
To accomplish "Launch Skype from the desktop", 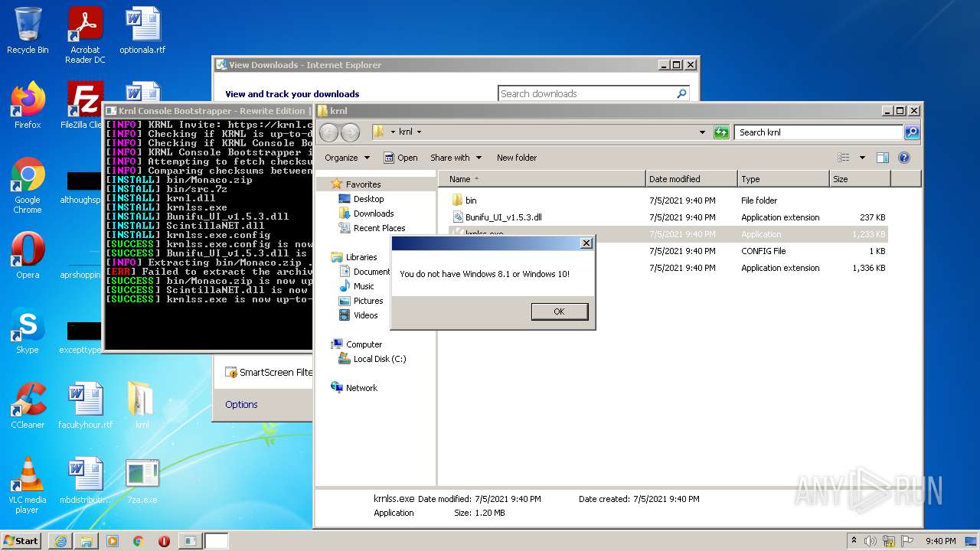I will coord(28,331).
